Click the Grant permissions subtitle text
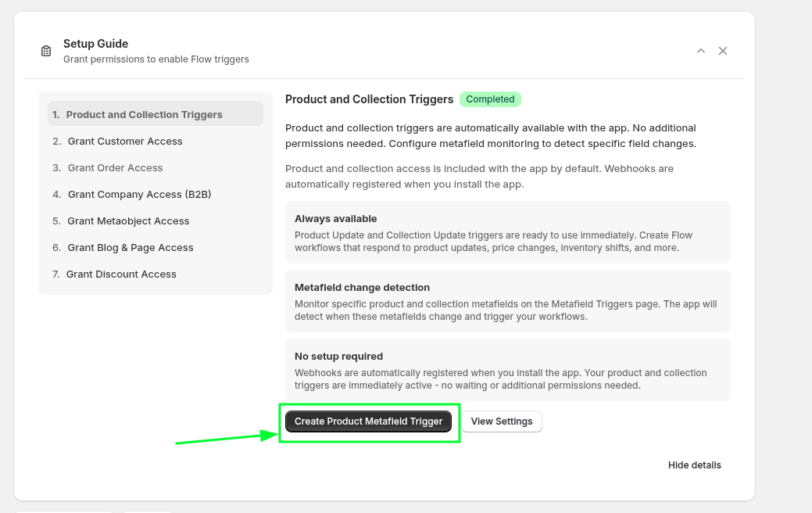The height and width of the screenshot is (513, 812). (x=156, y=59)
